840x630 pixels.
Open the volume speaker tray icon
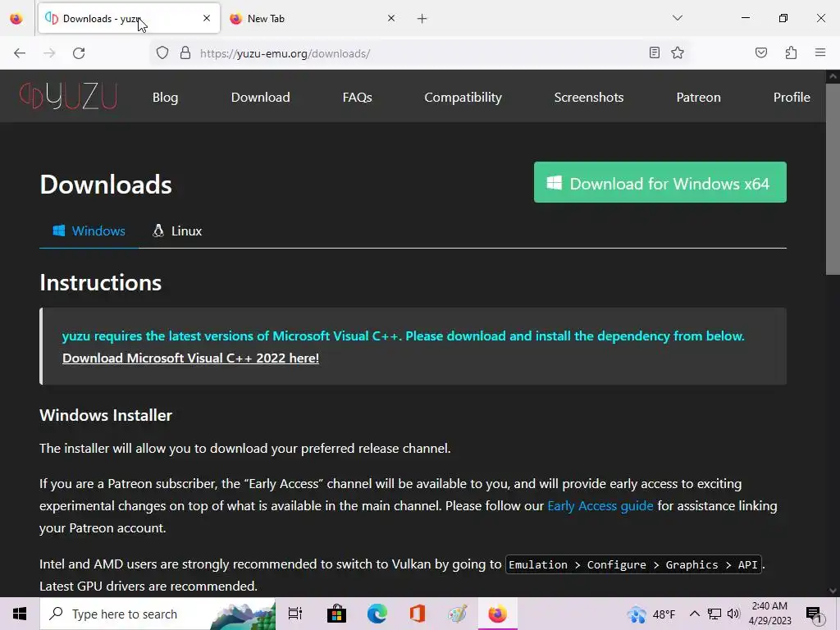pos(733,614)
